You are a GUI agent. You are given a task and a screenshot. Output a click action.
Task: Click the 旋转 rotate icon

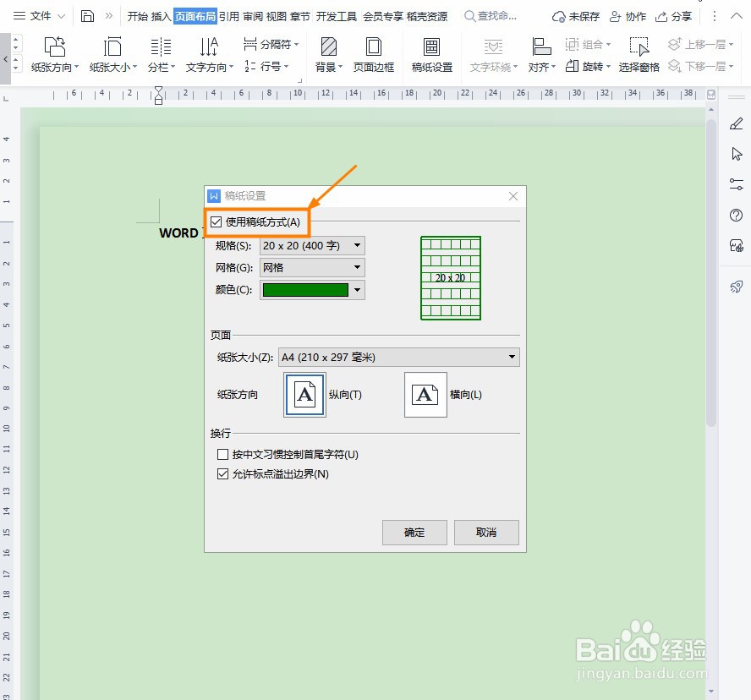click(572, 66)
